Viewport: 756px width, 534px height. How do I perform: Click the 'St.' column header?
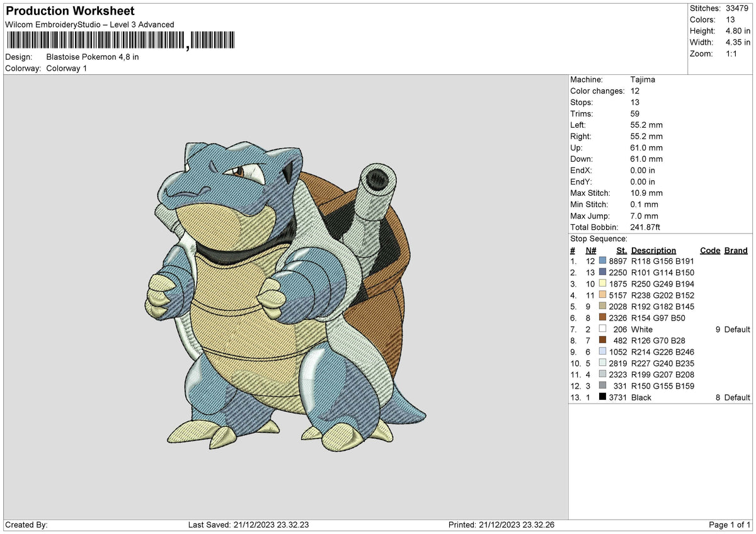[622, 250]
